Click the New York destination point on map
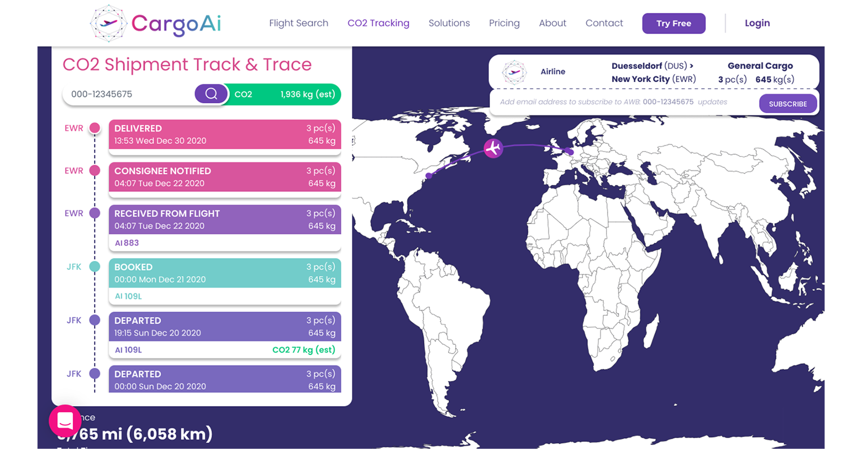 click(428, 175)
